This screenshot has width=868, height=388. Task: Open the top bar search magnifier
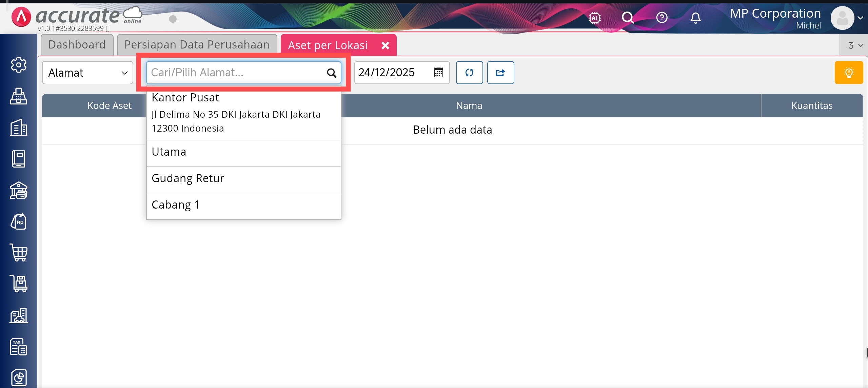click(x=628, y=18)
